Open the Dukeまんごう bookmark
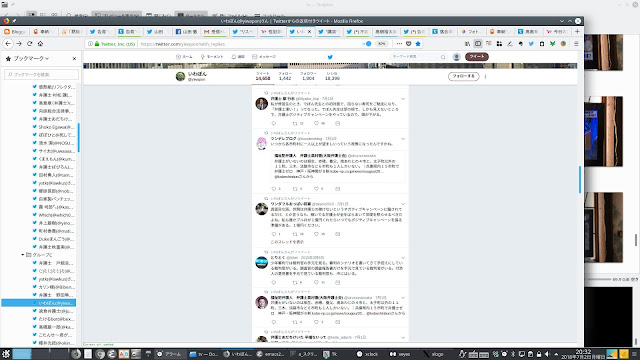Viewport: 640px width, 360px height. click(x=53, y=239)
